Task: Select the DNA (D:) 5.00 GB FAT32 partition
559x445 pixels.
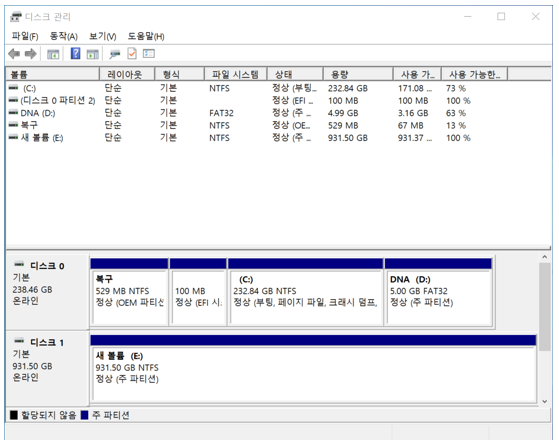Action: tap(439, 292)
